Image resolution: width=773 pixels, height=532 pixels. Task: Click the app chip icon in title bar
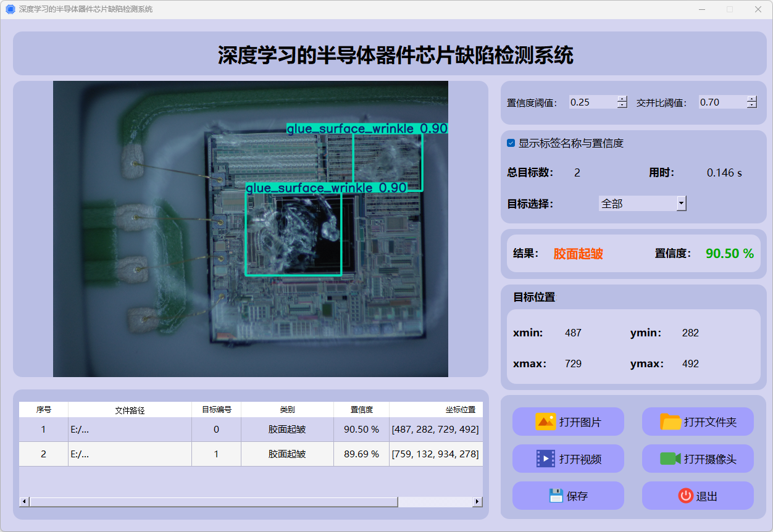pyautogui.click(x=10, y=9)
